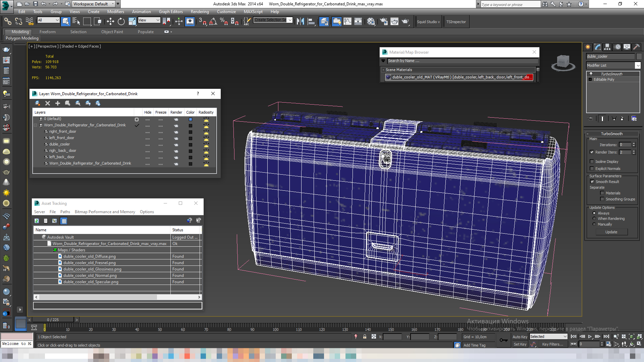Open Select by Name tool

point(76,21)
